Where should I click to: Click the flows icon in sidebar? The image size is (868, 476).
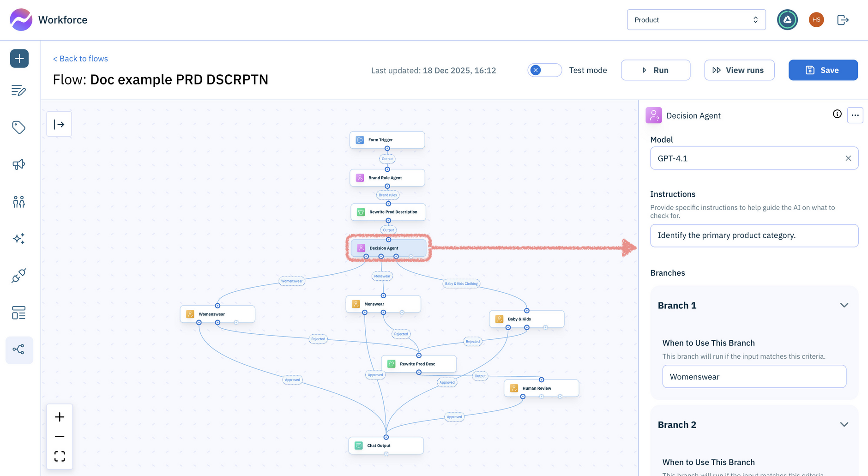pos(19,349)
